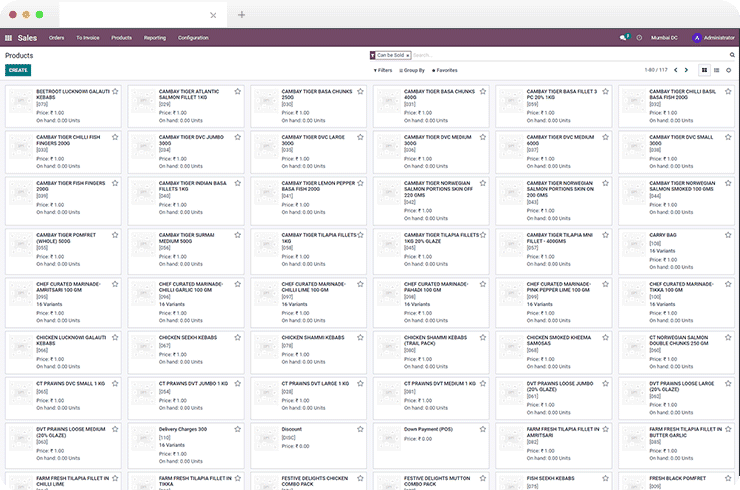Click the CREATE button
This screenshot has height=490, width=740.
pos(18,70)
